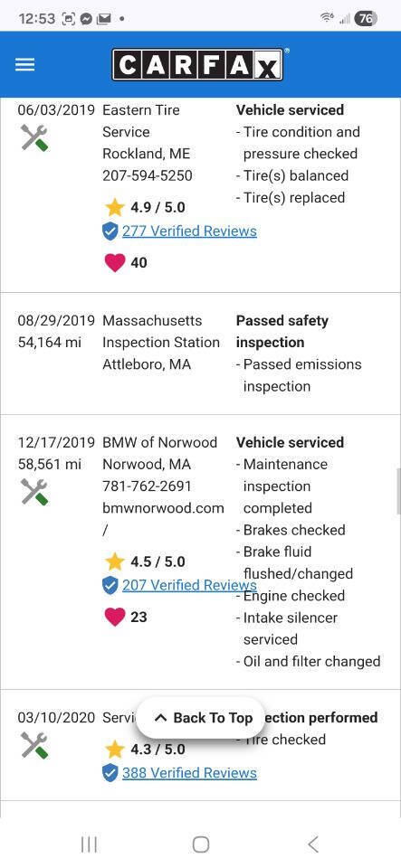Open 277 Verified Reviews link
Viewport: 401px width, 868px height.
[x=189, y=231]
